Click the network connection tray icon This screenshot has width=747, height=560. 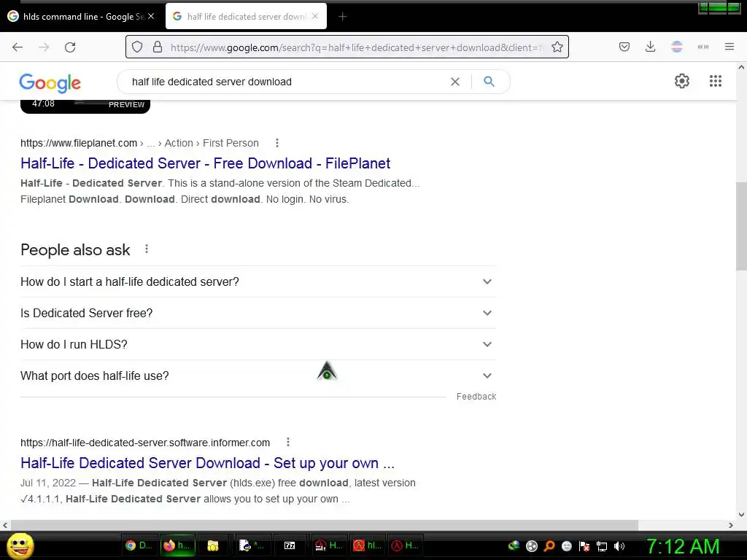coord(602,546)
